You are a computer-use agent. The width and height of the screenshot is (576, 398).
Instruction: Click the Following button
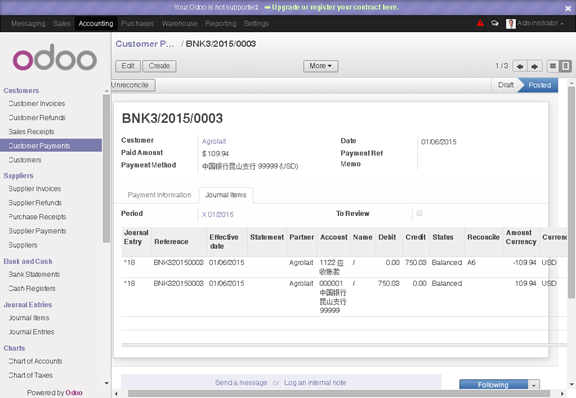coord(493,384)
